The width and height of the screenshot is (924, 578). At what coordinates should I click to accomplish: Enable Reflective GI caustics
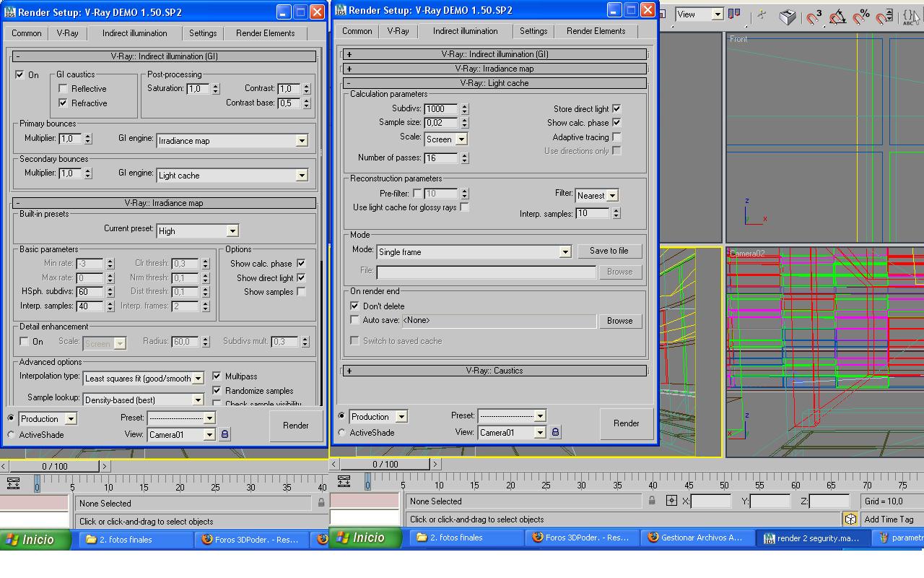[x=64, y=89]
